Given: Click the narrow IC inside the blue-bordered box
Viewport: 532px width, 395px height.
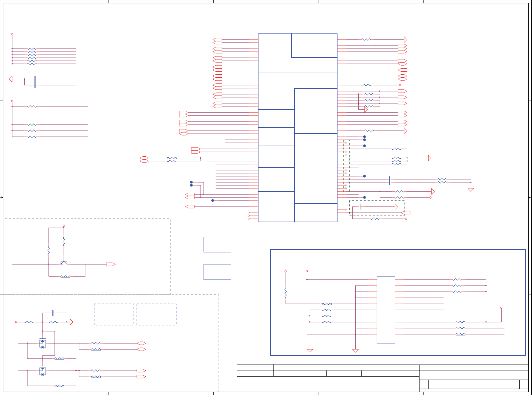Looking at the screenshot, I should click(386, 310).
